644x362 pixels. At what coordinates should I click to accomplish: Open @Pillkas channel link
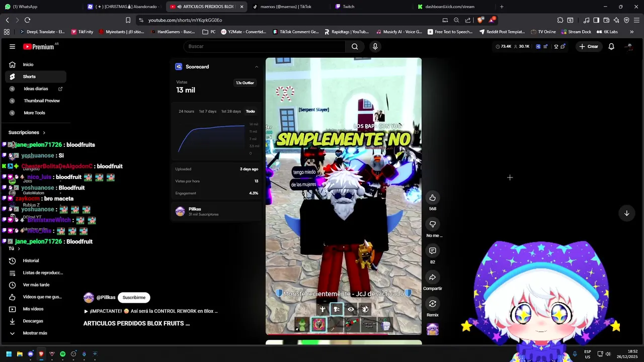point(106,297)
